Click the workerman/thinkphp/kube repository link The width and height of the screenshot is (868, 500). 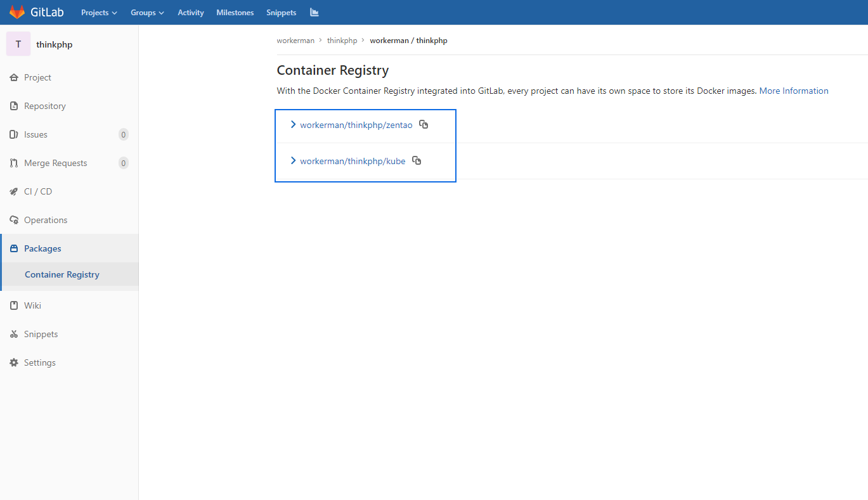(353, 161)
